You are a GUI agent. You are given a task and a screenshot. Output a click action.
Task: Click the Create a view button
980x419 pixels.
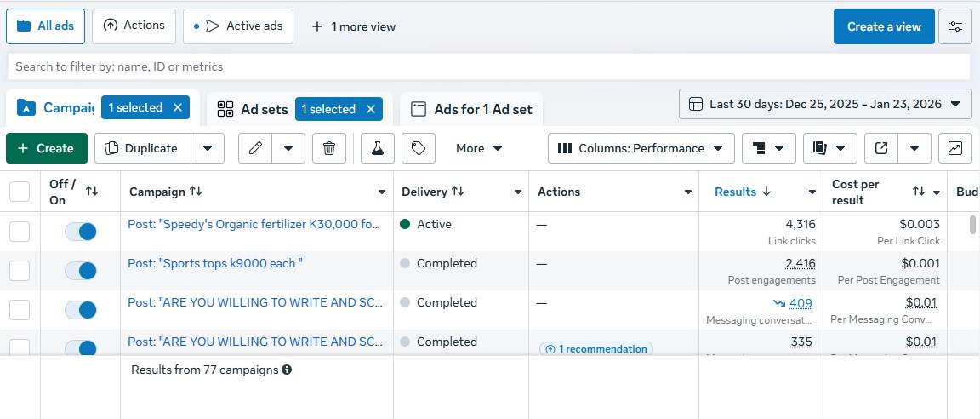(x=884, y=26)
